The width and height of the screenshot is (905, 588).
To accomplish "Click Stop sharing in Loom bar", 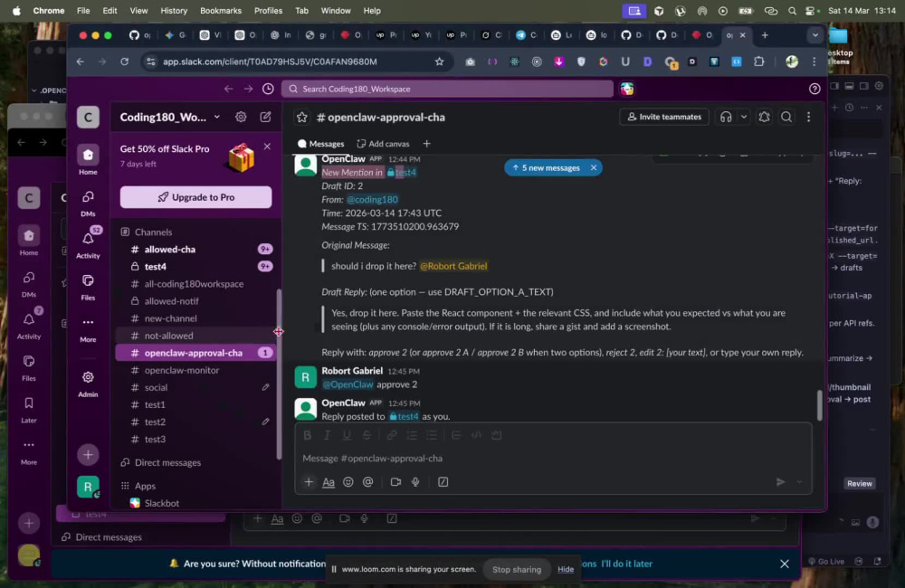I will point(517,570).
